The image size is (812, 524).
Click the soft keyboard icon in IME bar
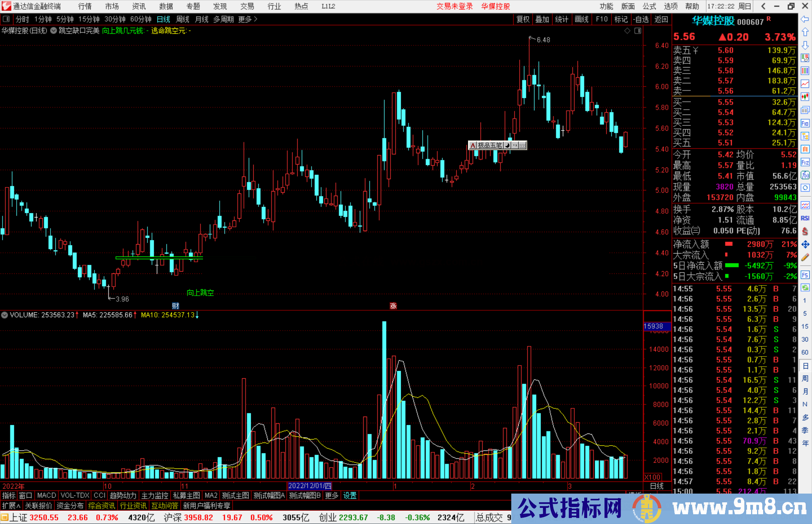coord(522,145)
